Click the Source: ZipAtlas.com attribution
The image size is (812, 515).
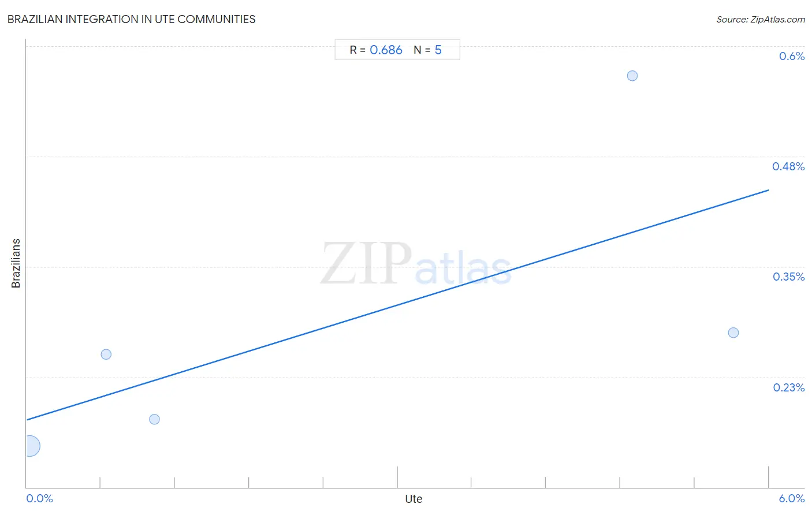(x=761, y=19)
